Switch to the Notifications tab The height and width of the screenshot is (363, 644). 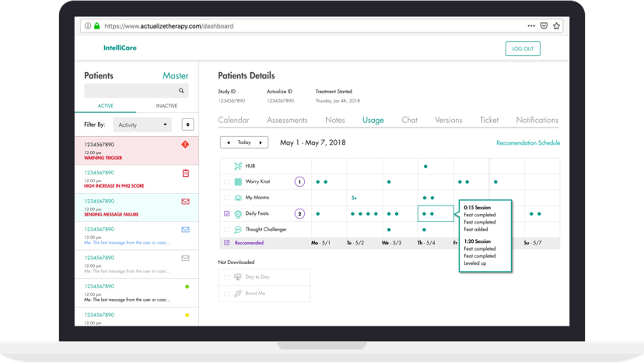pyautogui.click(x=537, y=120)
